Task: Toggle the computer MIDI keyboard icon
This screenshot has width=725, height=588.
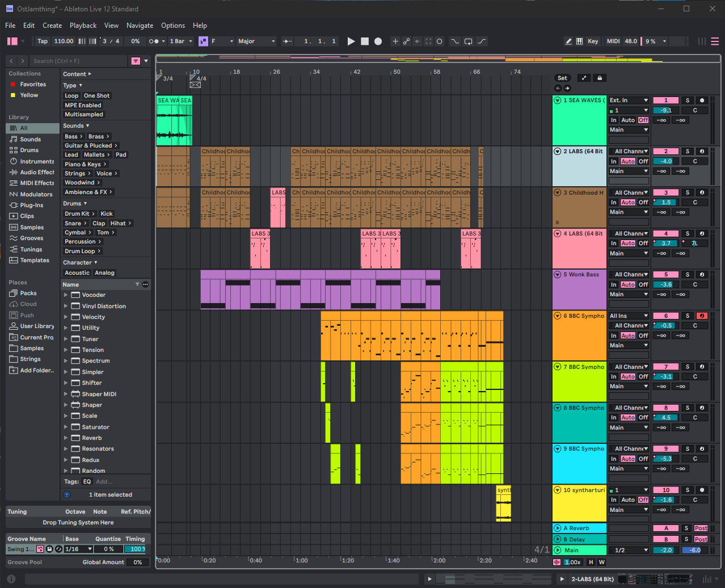Action: click(579, 41)
